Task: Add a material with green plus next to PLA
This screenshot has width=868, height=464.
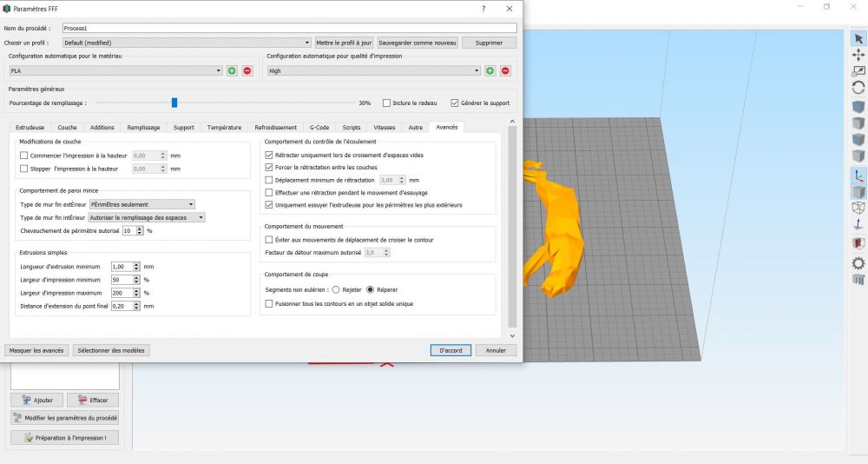Action: pyautogui.click(x=232, y=71)
